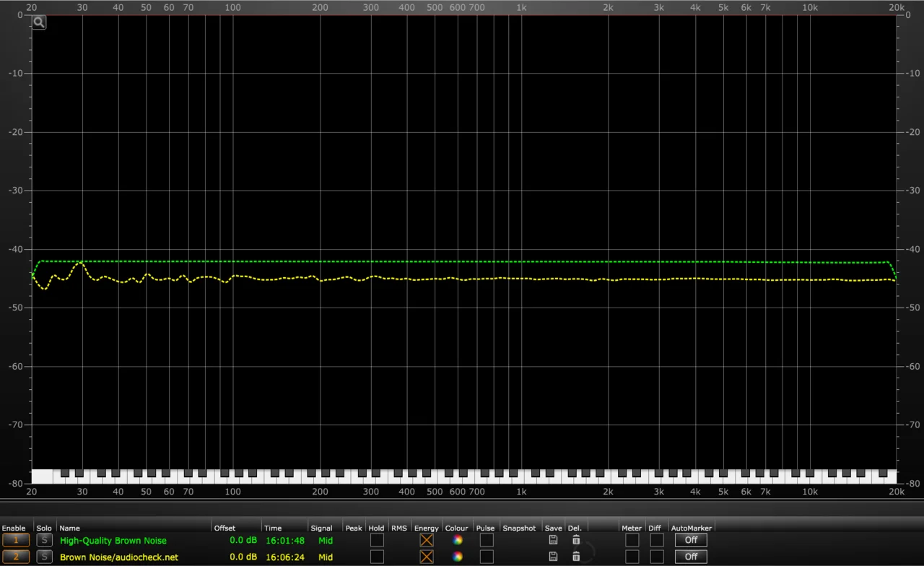
Task: Save the Brown Noise/audiocheck.net trace
Action: (x=553, y=557)
